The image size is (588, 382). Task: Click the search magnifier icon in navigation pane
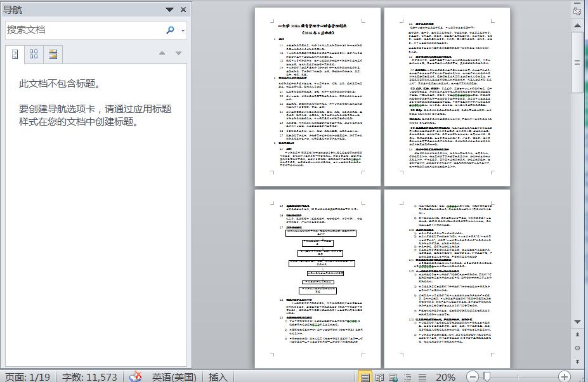pyautogui.click(x=170, y=30)
